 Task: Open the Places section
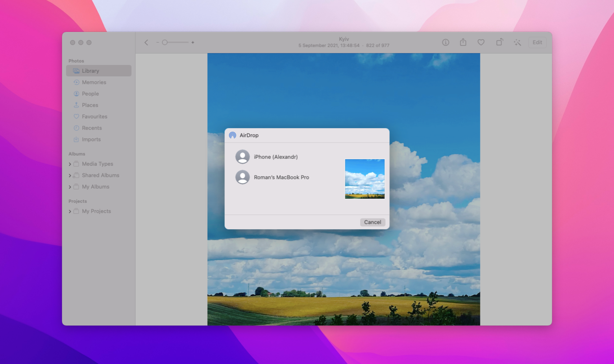(89, 105)
